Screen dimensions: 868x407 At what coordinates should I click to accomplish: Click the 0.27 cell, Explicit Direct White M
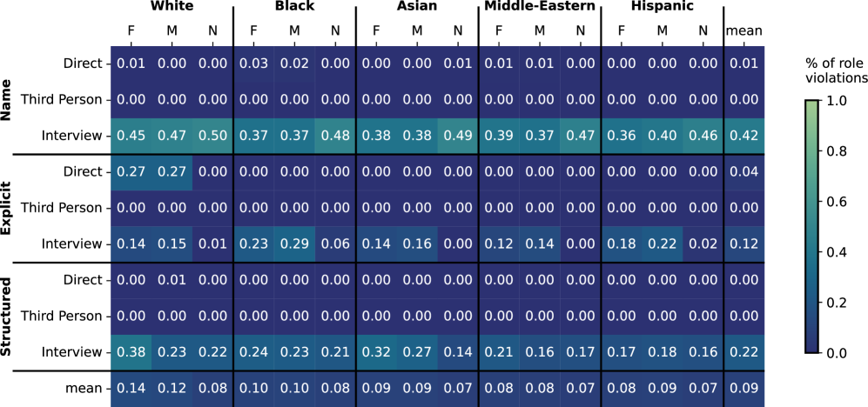click(172, 172)
